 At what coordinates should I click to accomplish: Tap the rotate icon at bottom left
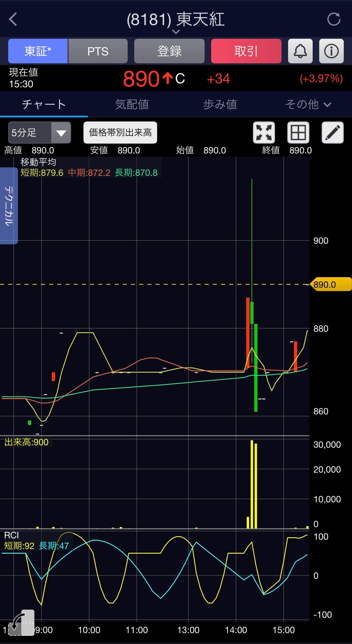click(21, 623)
